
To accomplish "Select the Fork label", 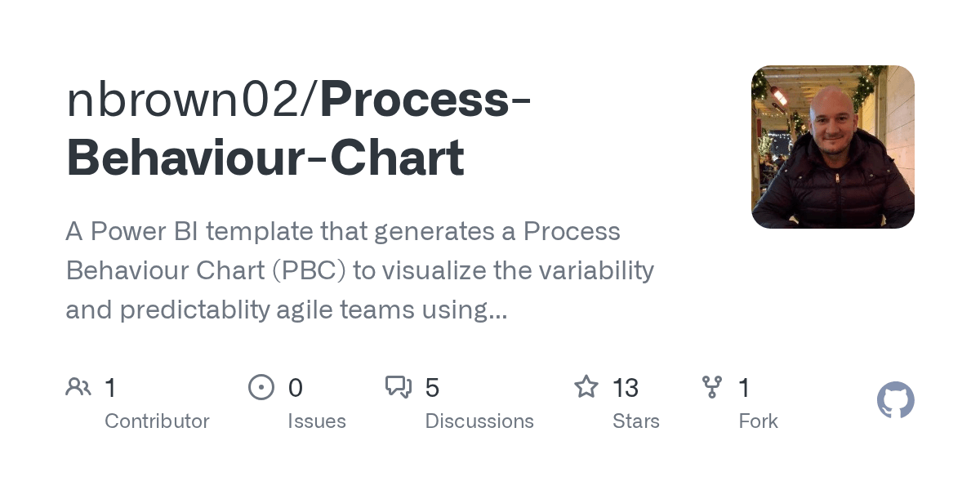I will (x=758, y=421).
